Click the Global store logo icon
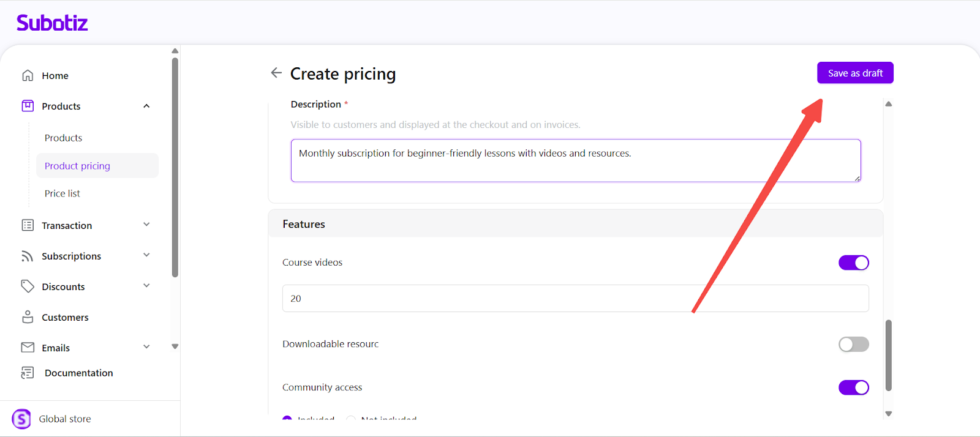This screenshot has width=980, height=437. point(21,419)
